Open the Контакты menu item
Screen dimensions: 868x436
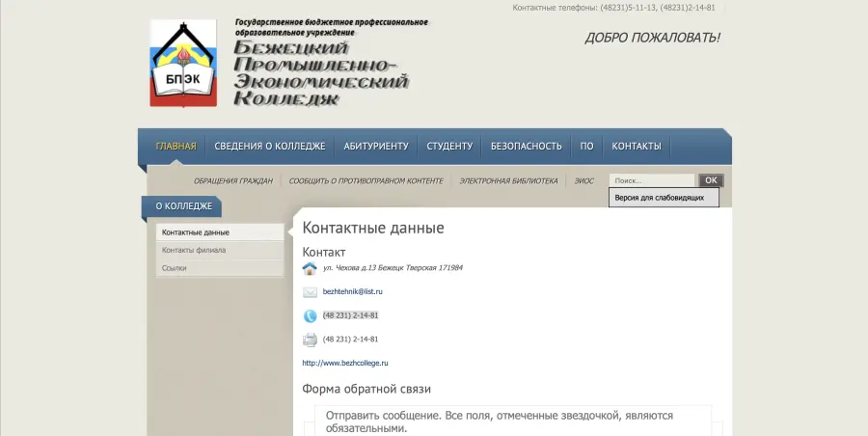[637, 147]
